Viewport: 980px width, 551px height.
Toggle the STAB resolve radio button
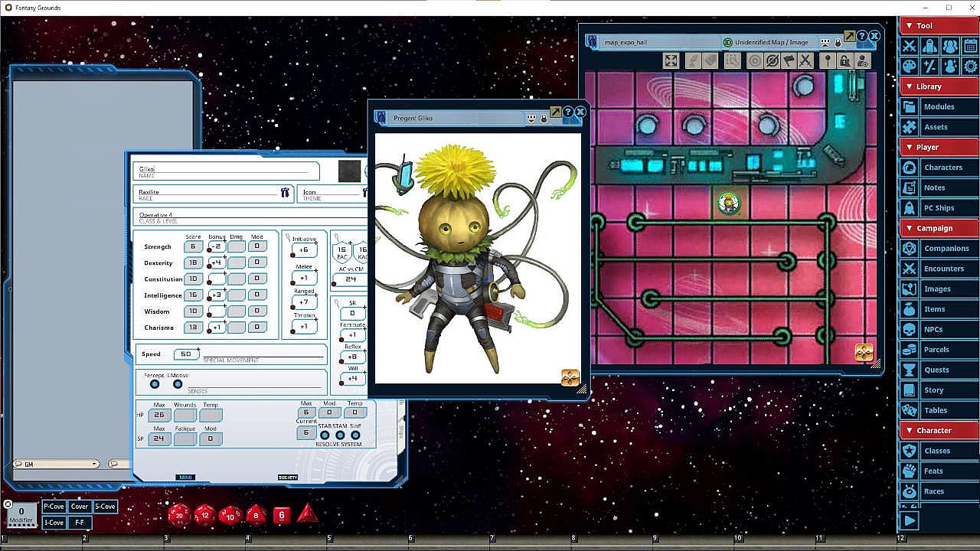[325, 435]
